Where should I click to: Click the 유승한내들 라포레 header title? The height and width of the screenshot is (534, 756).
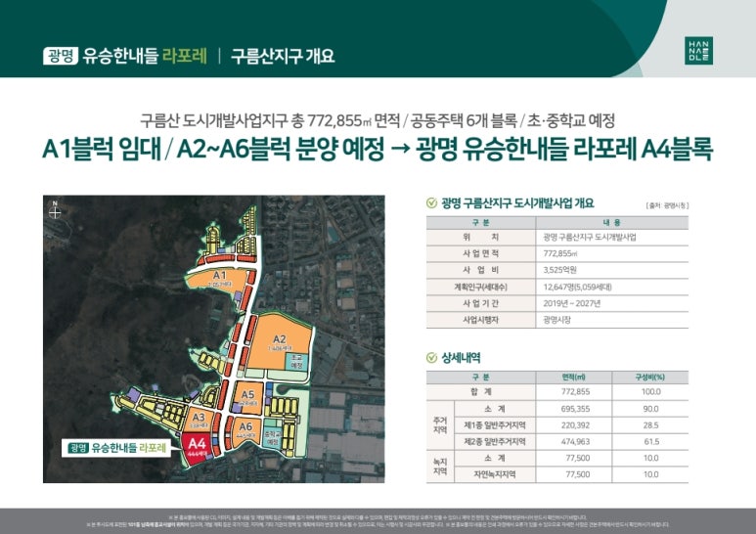click(145, 56)
